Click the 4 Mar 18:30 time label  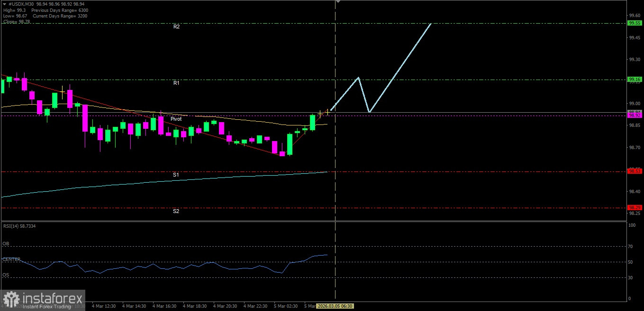tap(195, 306)
